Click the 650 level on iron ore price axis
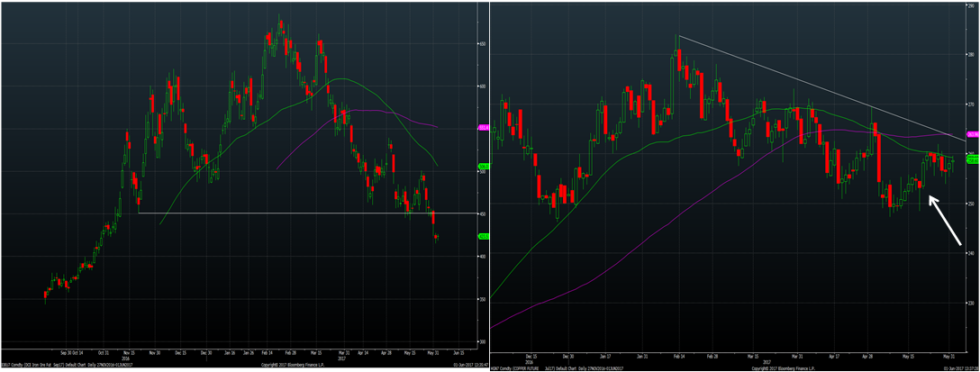The height and width of the screenshot is (372, 980). [483, 43]
